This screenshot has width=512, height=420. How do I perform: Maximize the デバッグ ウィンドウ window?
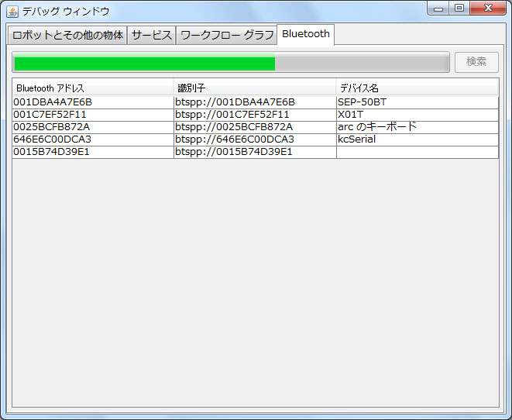click(x=459, y=8)
